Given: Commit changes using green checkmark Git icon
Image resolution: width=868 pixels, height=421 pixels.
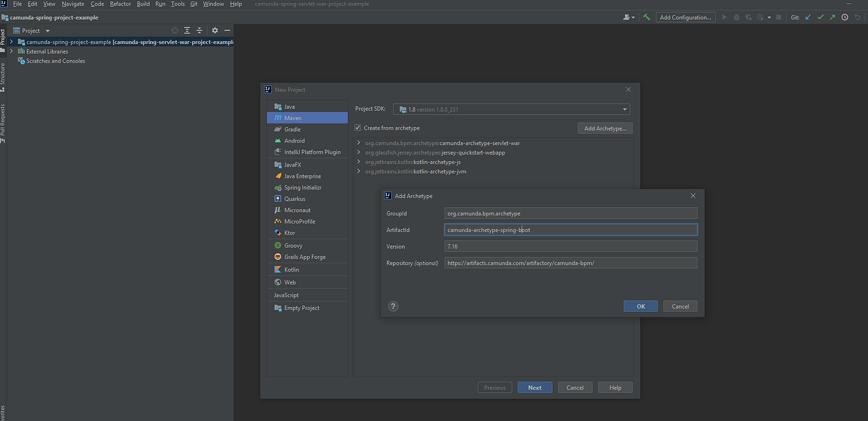Looking at the screenshot, I should (x=821, y=17).
